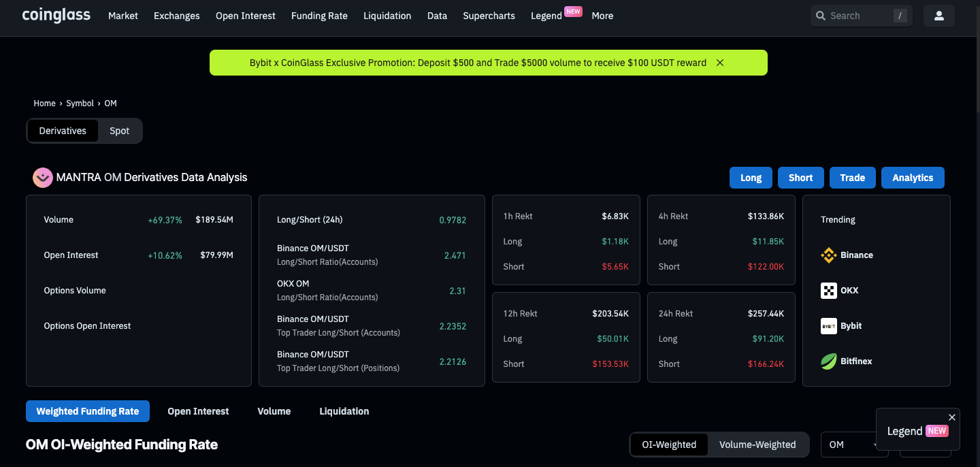Click the blue Long button
Screen dimensions: 980x467
[x=751, y=178]
